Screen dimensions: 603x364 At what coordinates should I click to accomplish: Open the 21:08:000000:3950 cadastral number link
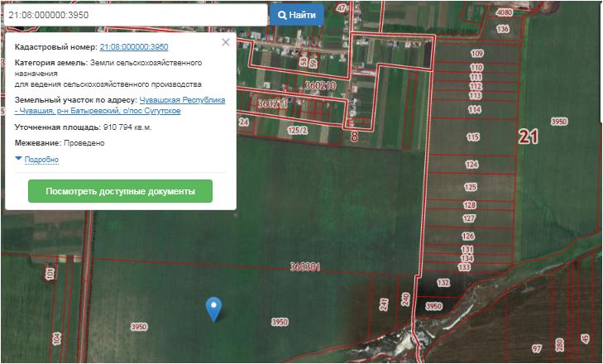coord(133,47)
